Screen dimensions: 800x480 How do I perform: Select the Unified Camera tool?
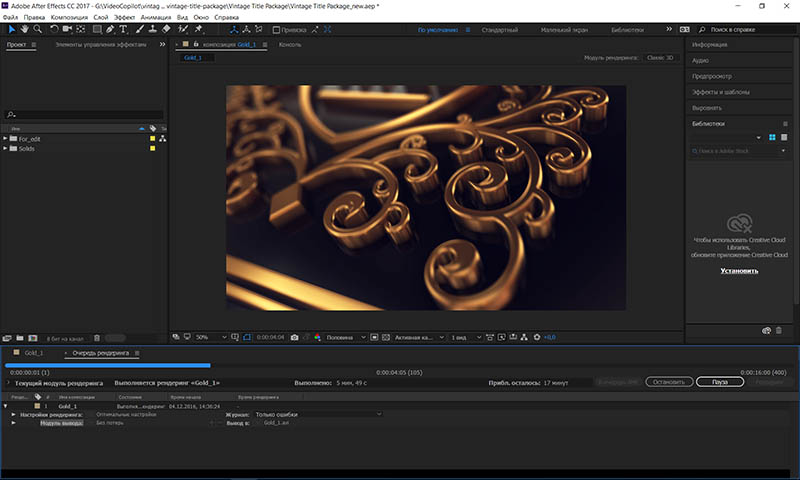click(x=67, y=30)
